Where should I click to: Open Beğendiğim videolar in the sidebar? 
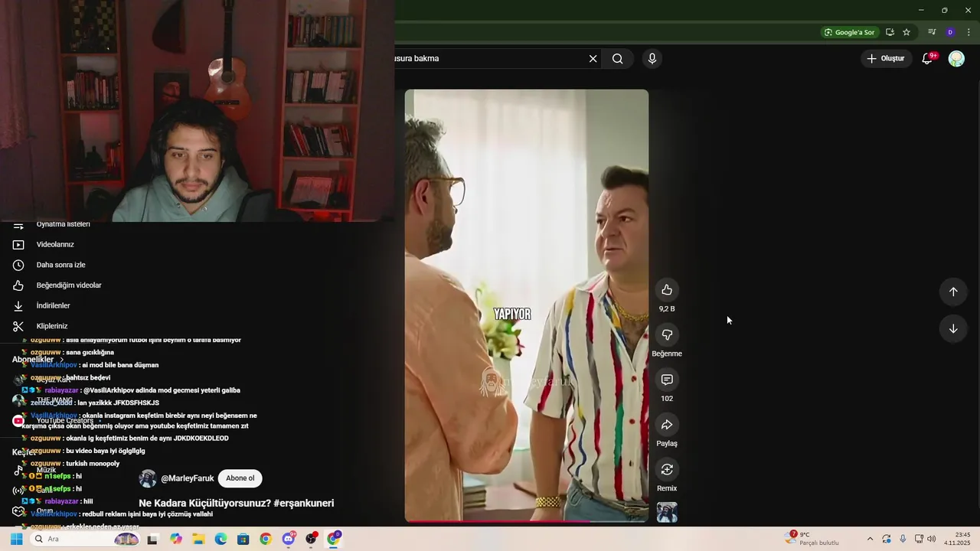69,285
